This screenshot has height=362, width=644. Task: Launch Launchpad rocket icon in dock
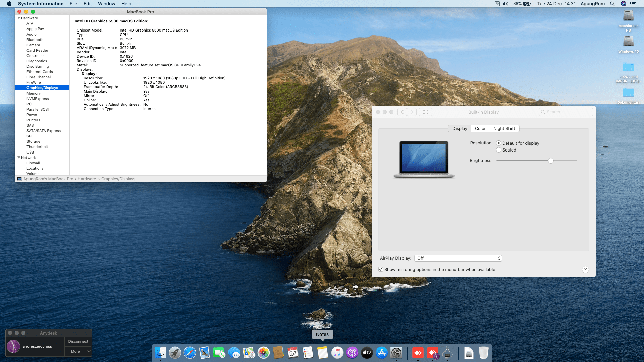click(175, 353)
